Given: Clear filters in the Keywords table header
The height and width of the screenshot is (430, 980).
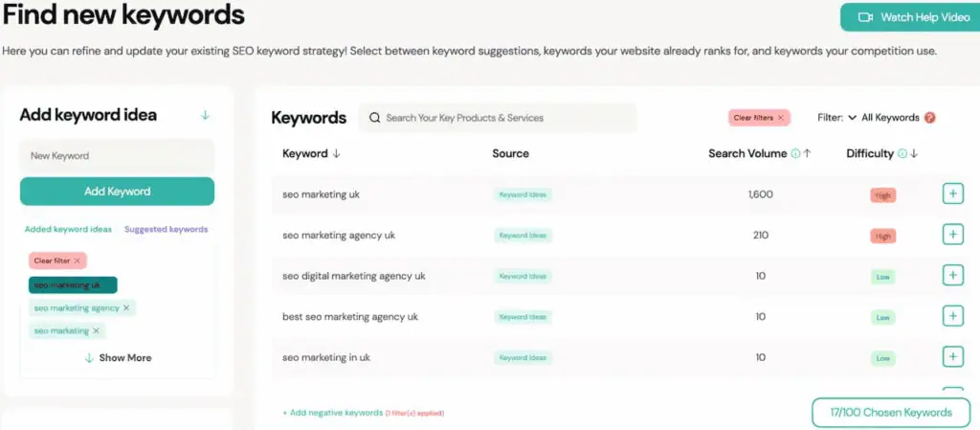Looking at the screenshot, I should (758, 118).
